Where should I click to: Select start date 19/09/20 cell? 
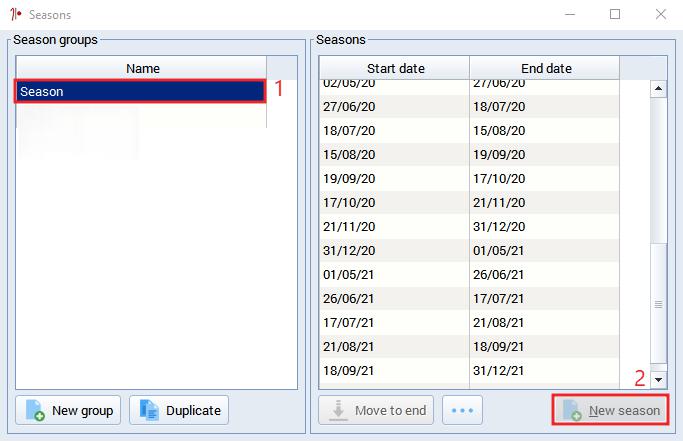click(394, 179)
